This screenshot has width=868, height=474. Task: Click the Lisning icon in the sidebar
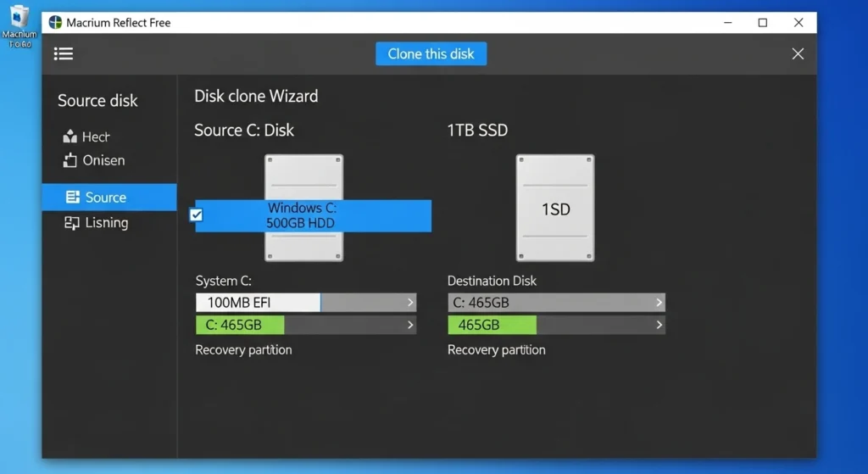coord(71,223)
